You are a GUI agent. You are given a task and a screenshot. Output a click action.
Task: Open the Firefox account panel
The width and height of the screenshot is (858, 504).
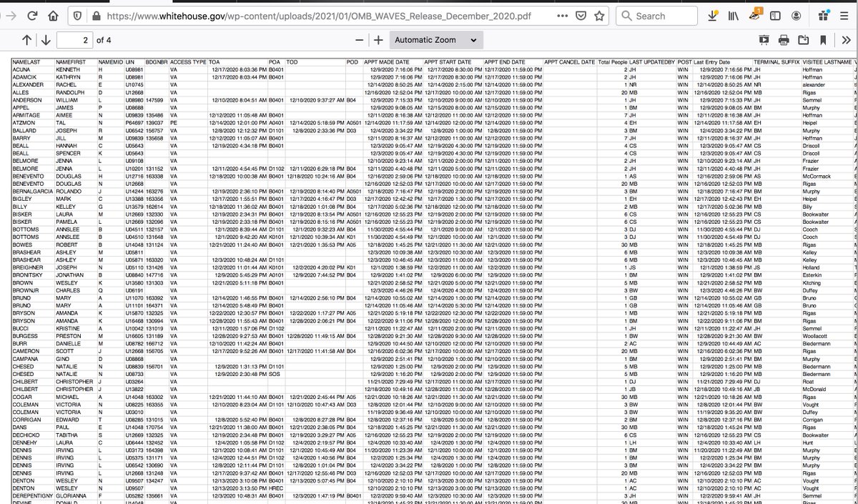(x=797, y=16)
